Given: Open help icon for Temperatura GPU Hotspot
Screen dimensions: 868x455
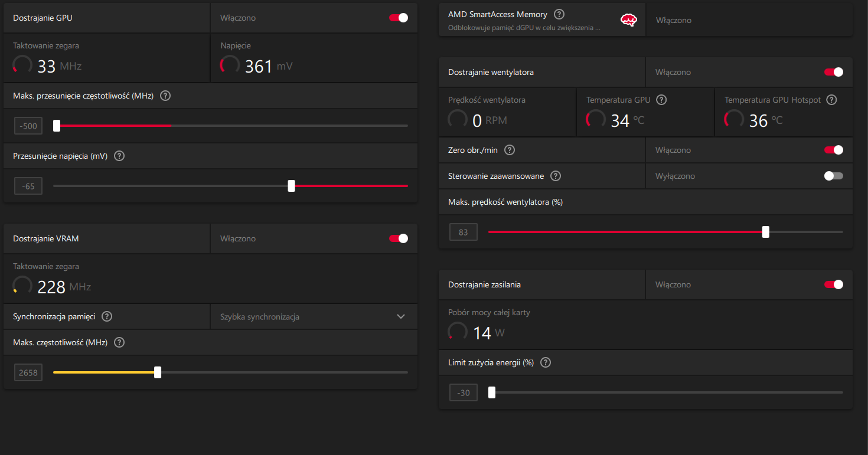Looking at the screenshot, I should click(x=832, y=100).
